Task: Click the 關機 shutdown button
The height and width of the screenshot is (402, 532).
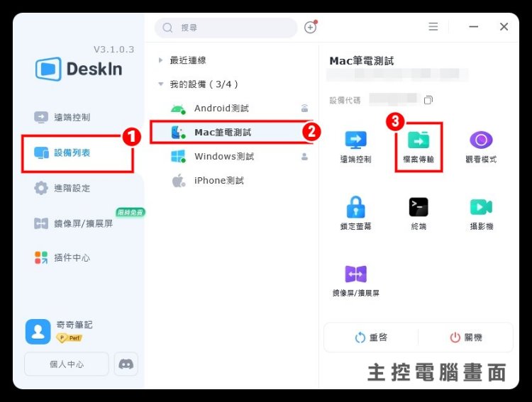Action: pyautogui.click(x=465, y=337)
